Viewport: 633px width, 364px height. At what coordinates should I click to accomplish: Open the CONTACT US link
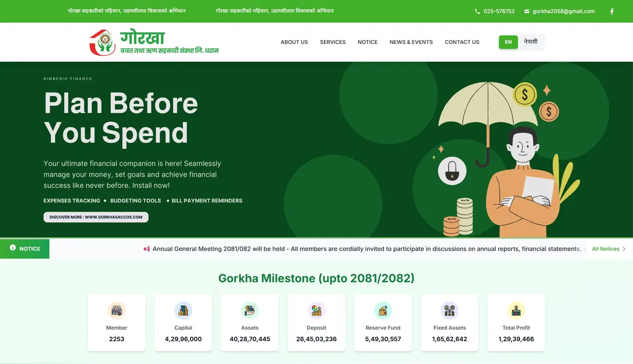pyautogui.click(x=462, y=42)
